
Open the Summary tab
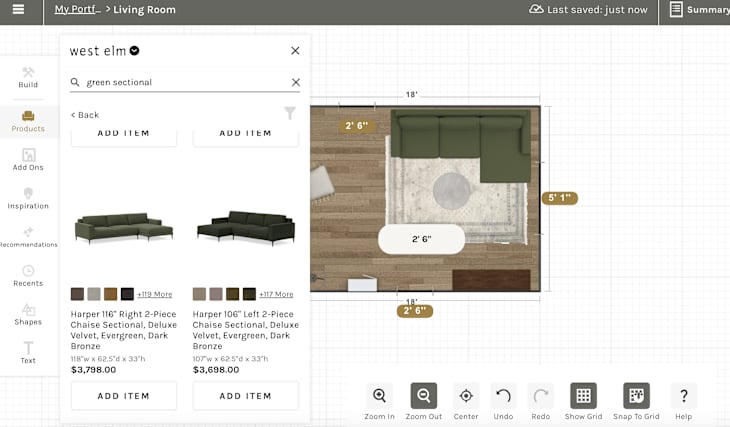[700, 10]
